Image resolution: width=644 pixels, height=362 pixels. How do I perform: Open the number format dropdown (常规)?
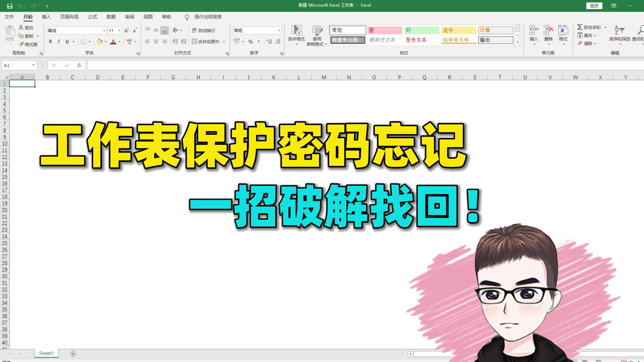pos(279,31)
